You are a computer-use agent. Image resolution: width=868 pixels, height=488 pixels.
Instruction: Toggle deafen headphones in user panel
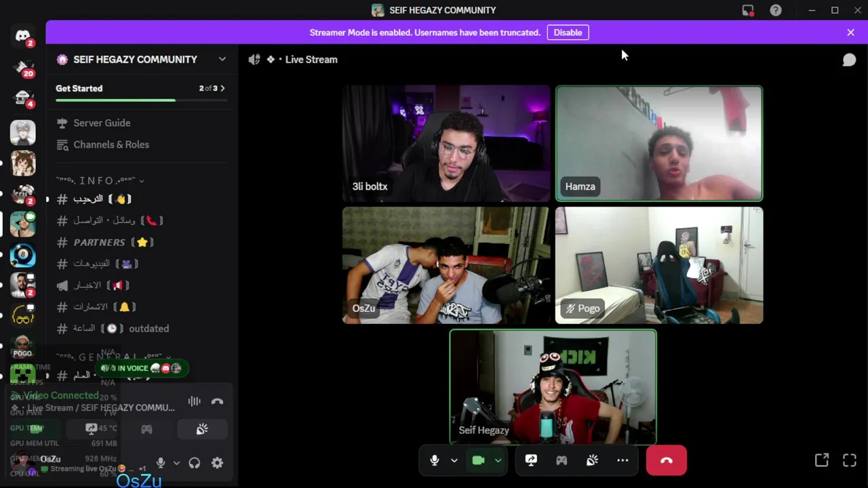point(195,463)
